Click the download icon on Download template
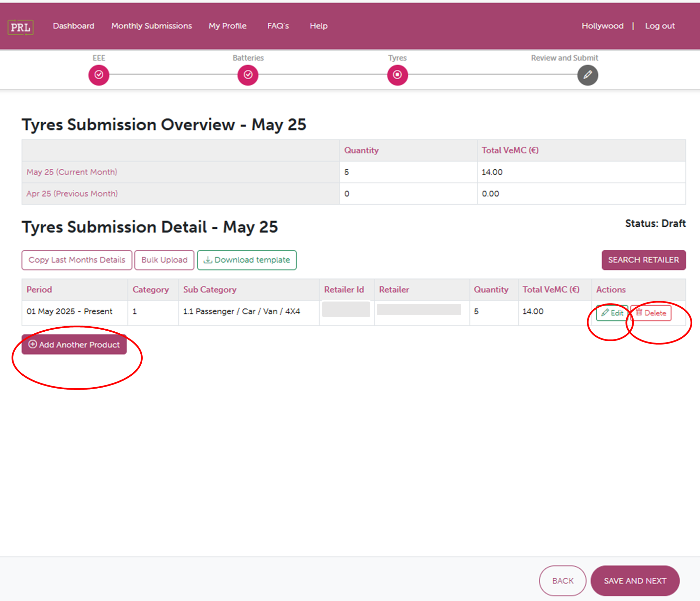Screen dimensions: 700x601 click(208, 260)
